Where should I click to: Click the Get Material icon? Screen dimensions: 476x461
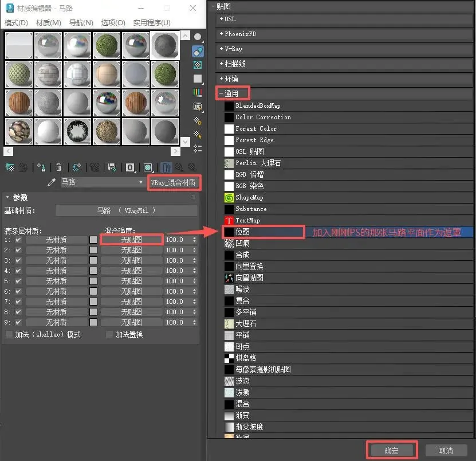click(10, 167)
